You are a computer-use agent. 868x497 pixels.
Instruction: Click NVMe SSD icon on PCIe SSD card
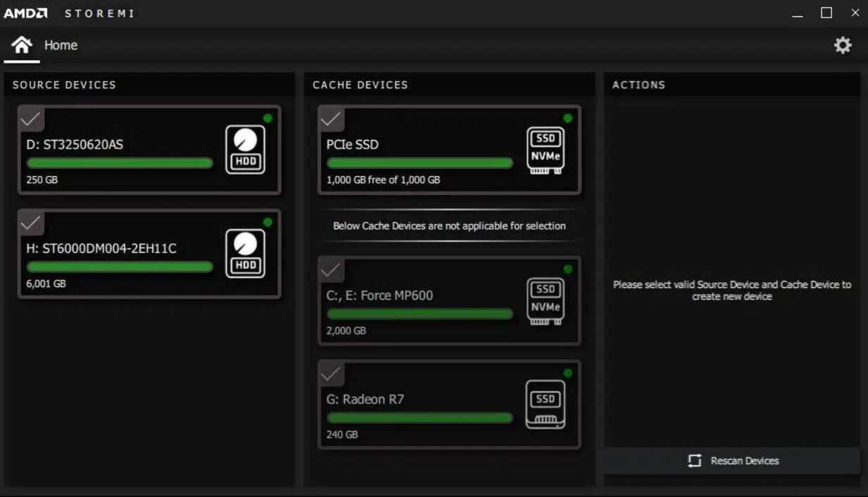545,150
